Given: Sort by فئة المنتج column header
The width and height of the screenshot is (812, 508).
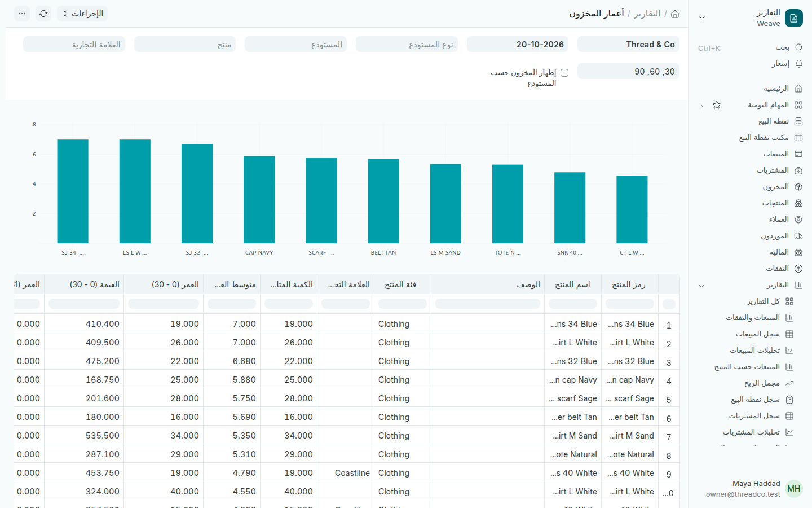Looking at the screenshot, I should point(403,284).
